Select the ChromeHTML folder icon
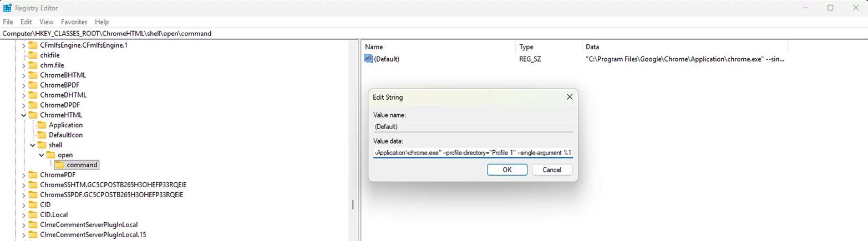 [33, 115]
